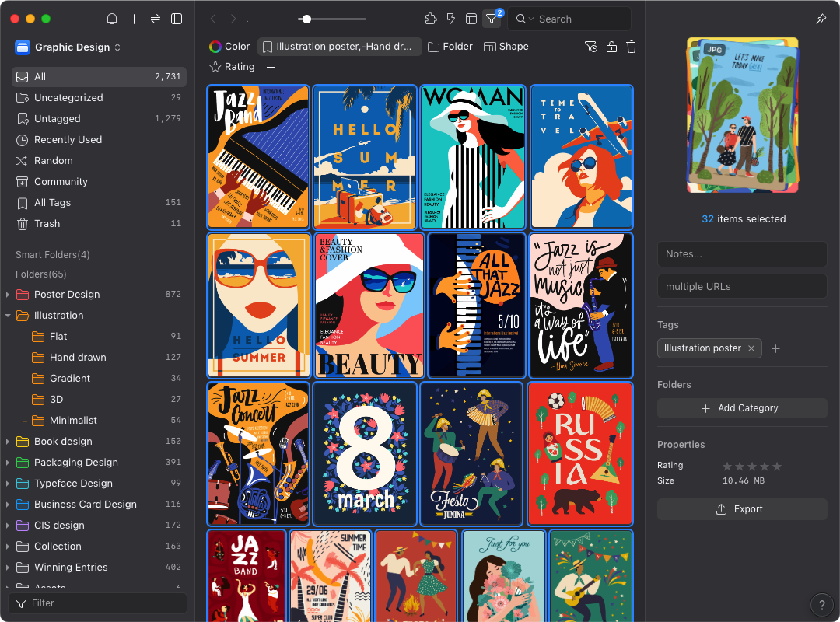Click the minus zoom-out icon
The image size is (840, 622).
coord(287,19)
